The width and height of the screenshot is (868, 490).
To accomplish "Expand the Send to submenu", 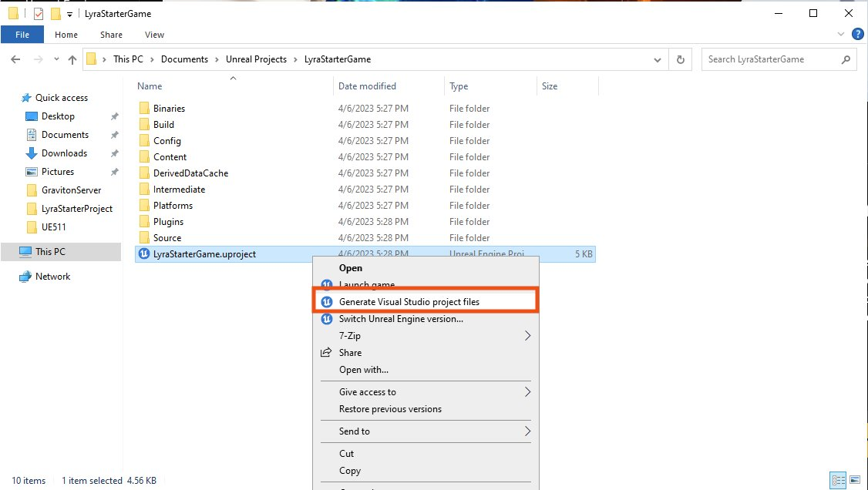I will 527,431.
